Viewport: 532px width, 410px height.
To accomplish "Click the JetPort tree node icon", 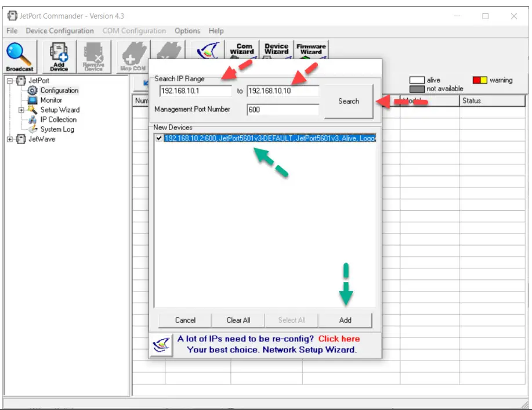I will [x=21, y=81].
